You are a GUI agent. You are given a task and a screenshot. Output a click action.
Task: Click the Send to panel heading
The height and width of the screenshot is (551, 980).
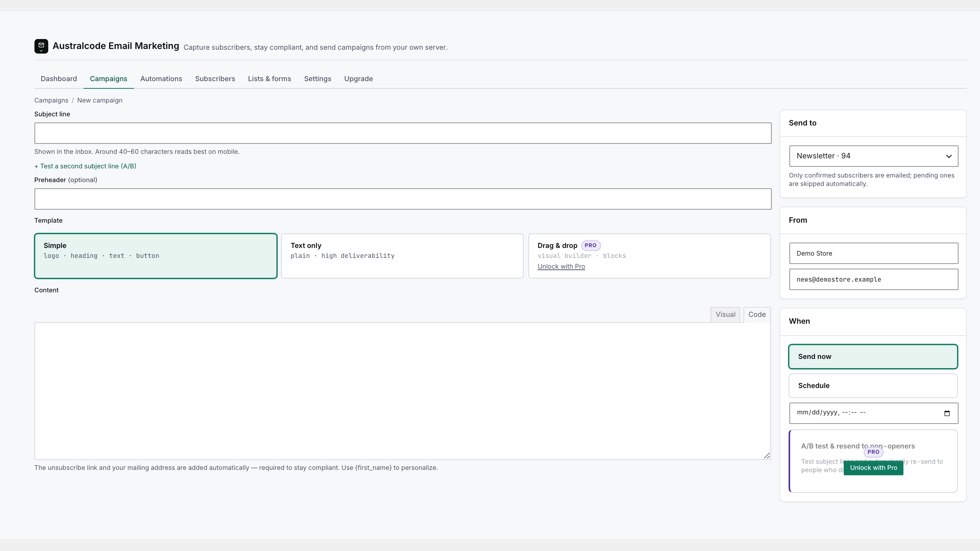click(802, 123)
